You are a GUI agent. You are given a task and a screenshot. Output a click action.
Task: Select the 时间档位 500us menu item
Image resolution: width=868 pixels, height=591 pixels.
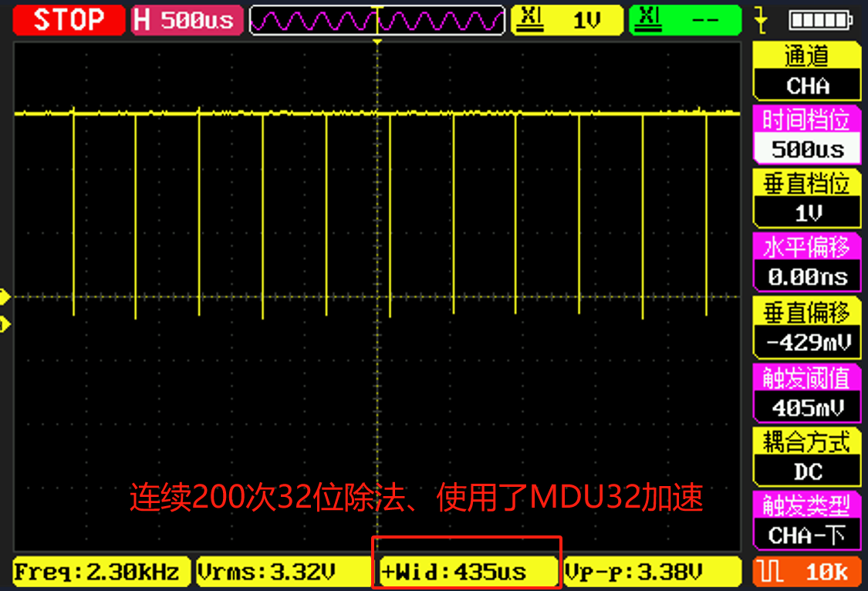806,134
